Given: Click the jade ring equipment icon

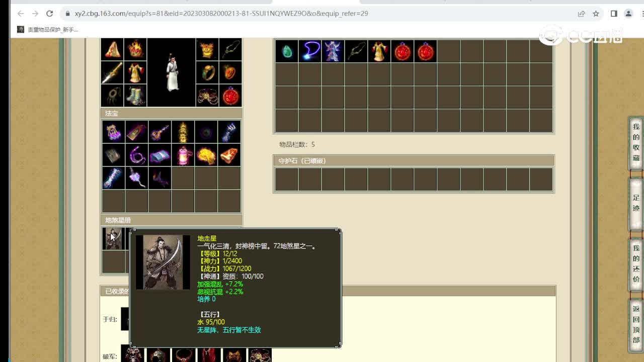Looking at the screenshot, I should [207, 72].
